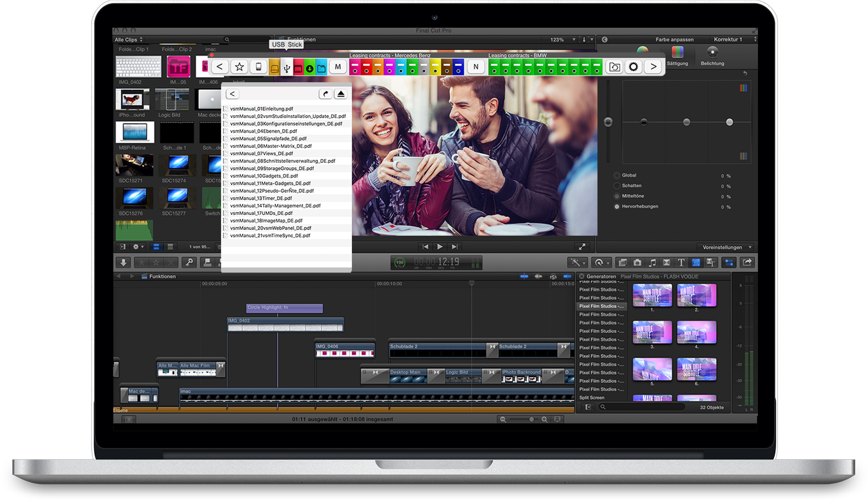
Task: Open the music and sound browser icon
Action: pyautogui.click(x=652, y=262)
